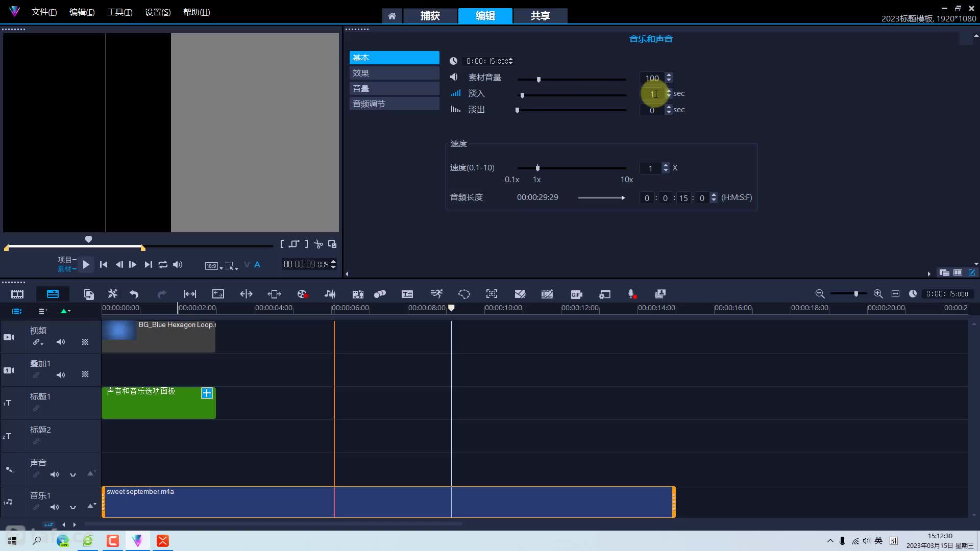Open ripple edit dropdown on 视频 track

(x=38, y=342)
